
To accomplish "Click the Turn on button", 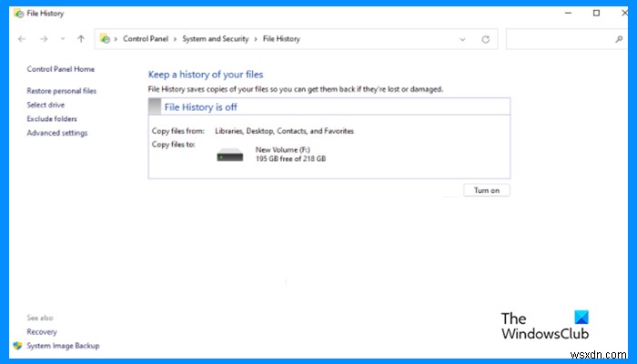I will coord(487,190).
